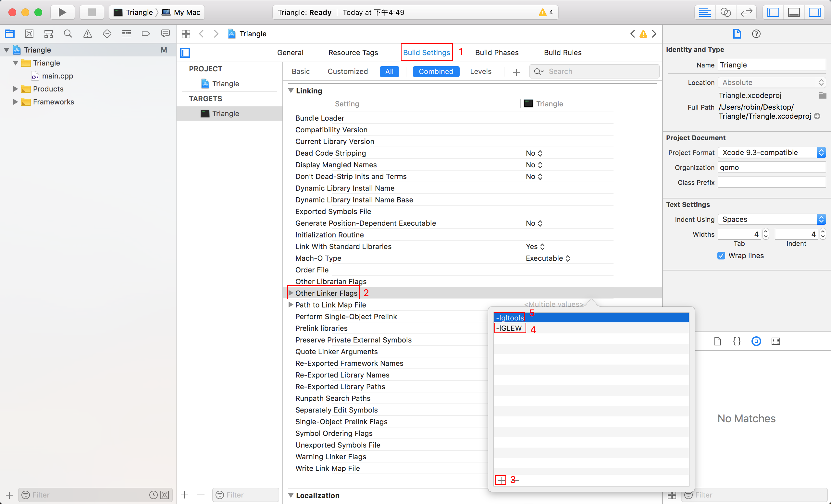Filter build settings to Basic
This screenshot has height=504, width=831.
click(x=301, y=71)
